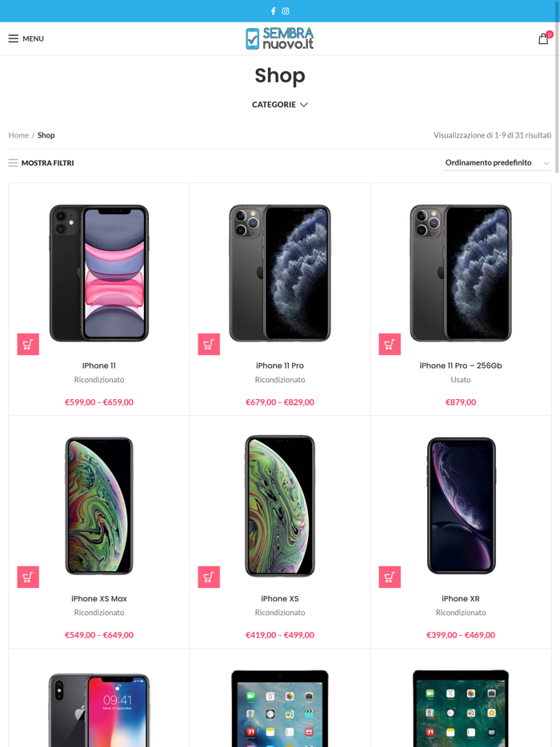Expand the CATEGORIE dropdown
This screenshot has height=747, width=560.
(x=280, y=104)
